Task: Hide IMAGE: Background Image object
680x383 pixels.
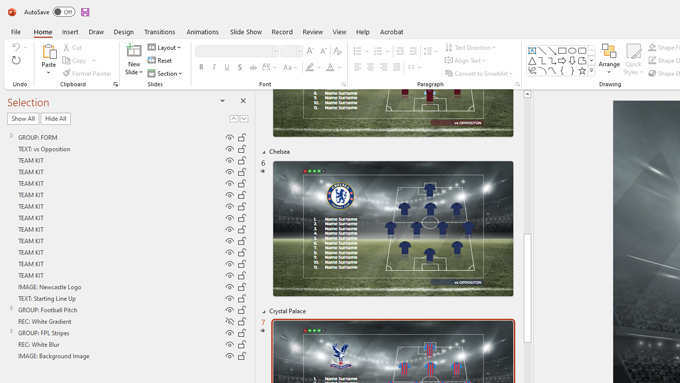Action: click(x=229, y=356)
